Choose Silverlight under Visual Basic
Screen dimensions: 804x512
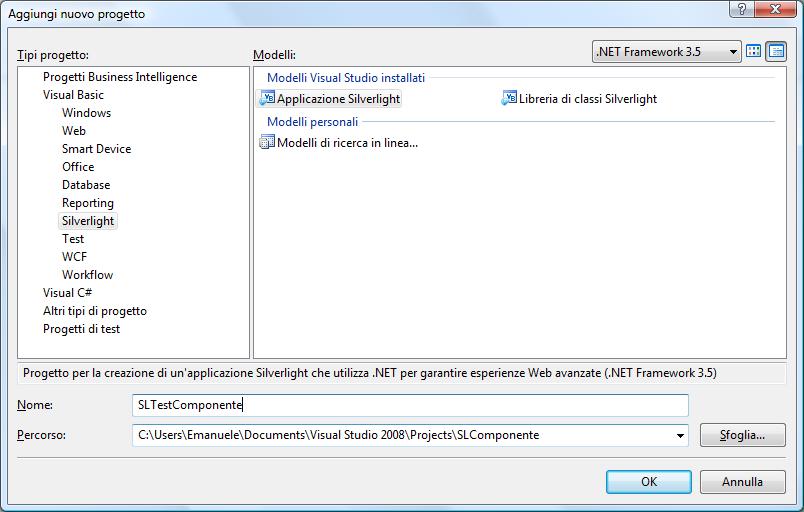point(88,221)
